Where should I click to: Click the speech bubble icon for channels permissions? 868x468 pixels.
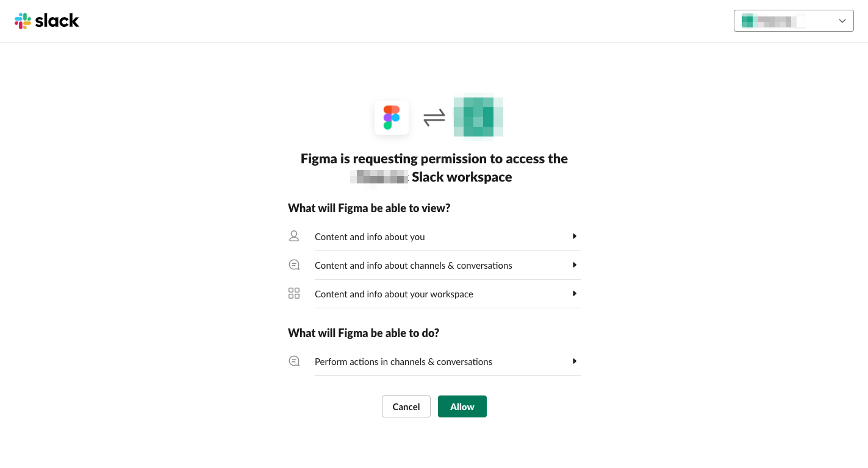[294, 264]
